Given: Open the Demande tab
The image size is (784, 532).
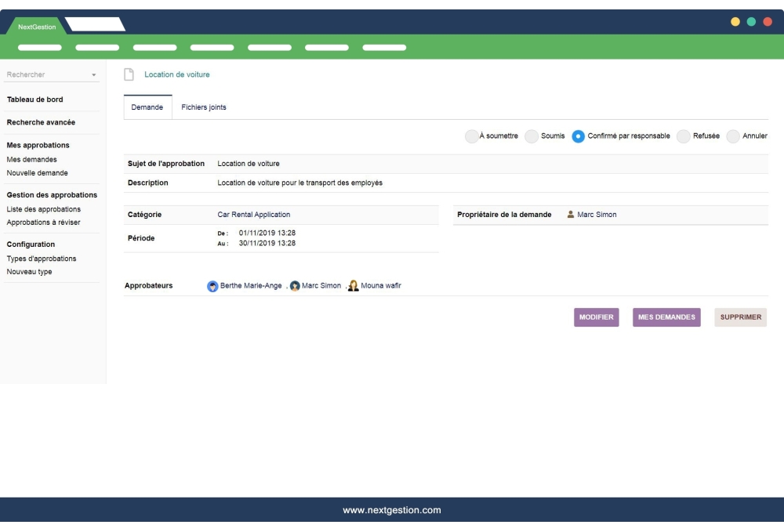Looking at the screenshot, I should click(148, 107).
